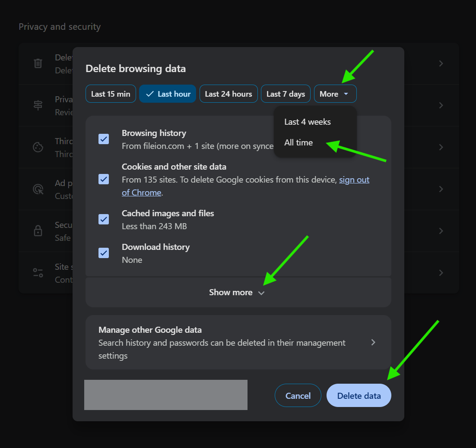Viewport: 476px width, 448px height.
Task: Click the chevron arrow on the Security row
Action: click(x=441, y=231)
